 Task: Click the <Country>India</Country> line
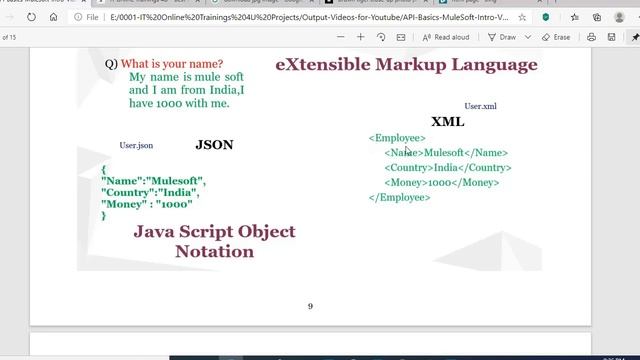click(x=448, y=168)
